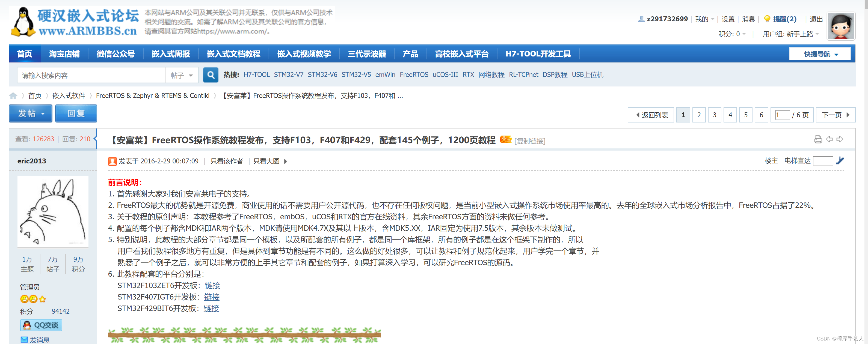Click the 回复 reply button

tap(76, 113)
